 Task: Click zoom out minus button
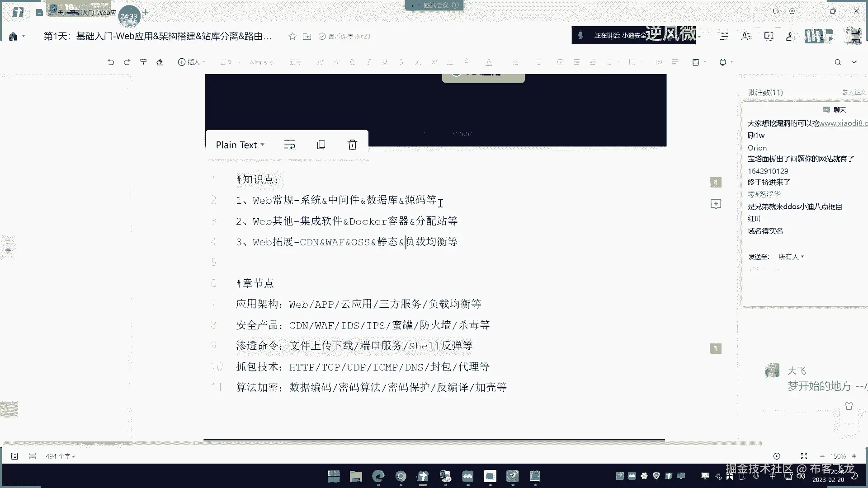tap(822, 456)
